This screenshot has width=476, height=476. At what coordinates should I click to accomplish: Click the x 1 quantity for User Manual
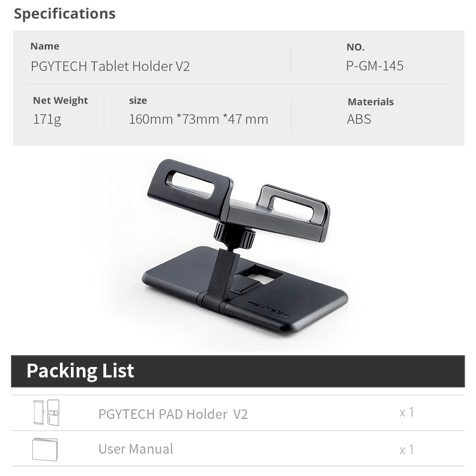coord(407,450)
